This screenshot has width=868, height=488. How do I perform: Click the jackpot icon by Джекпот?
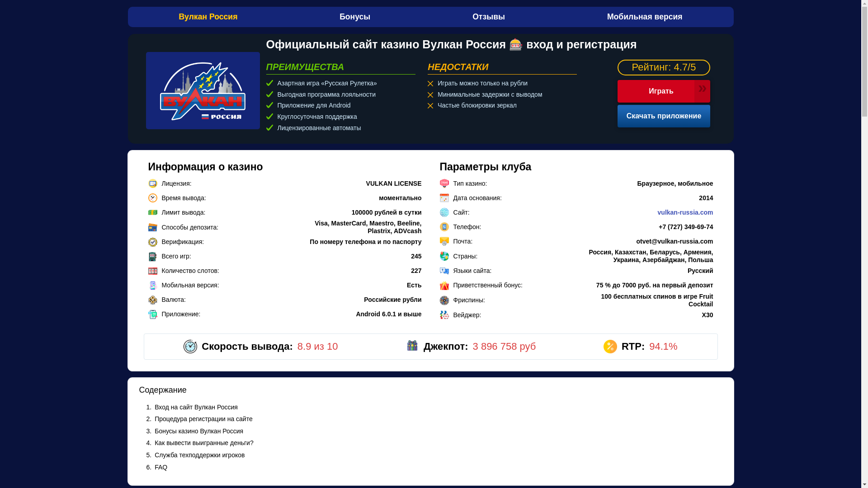412,346
